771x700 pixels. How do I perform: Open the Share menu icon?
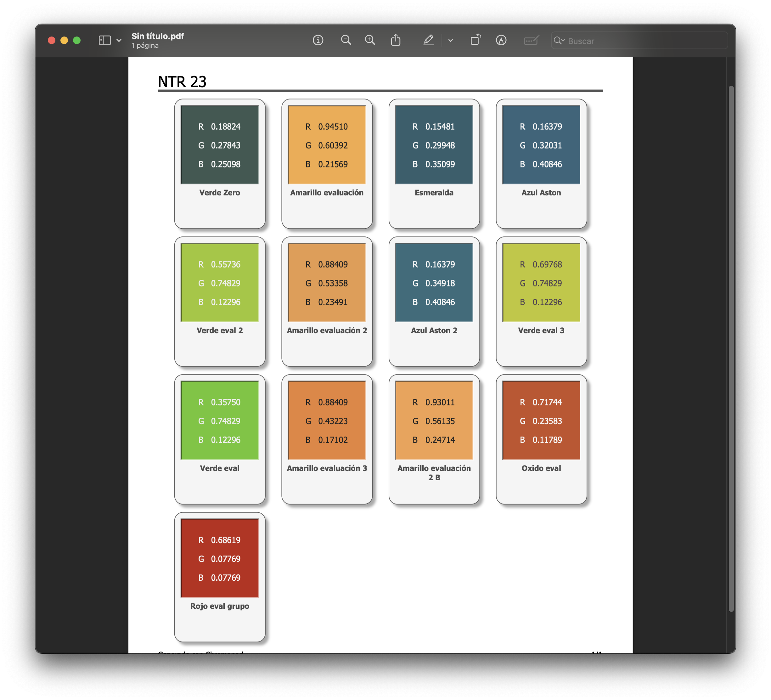(396, 40)
